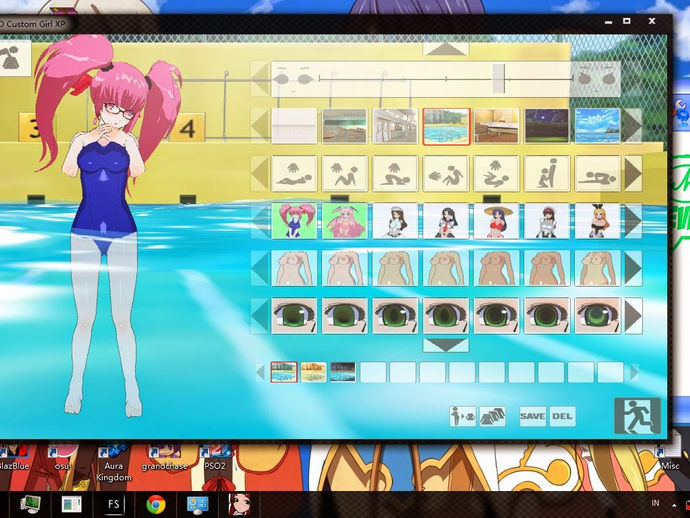
Task: Pick the lightest skin tone option
Action: [294, 268]
